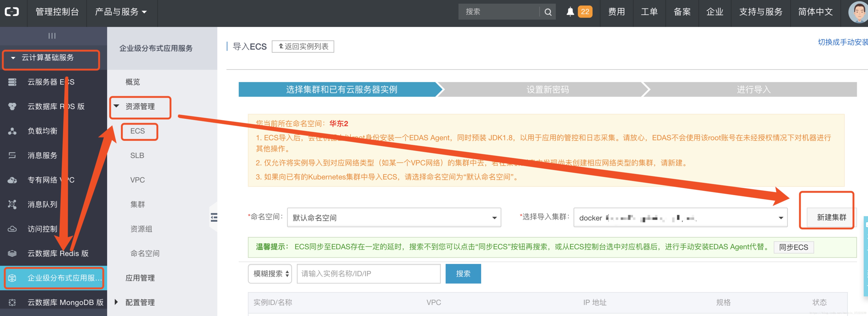Open 应用管理 section

(140, 278)
